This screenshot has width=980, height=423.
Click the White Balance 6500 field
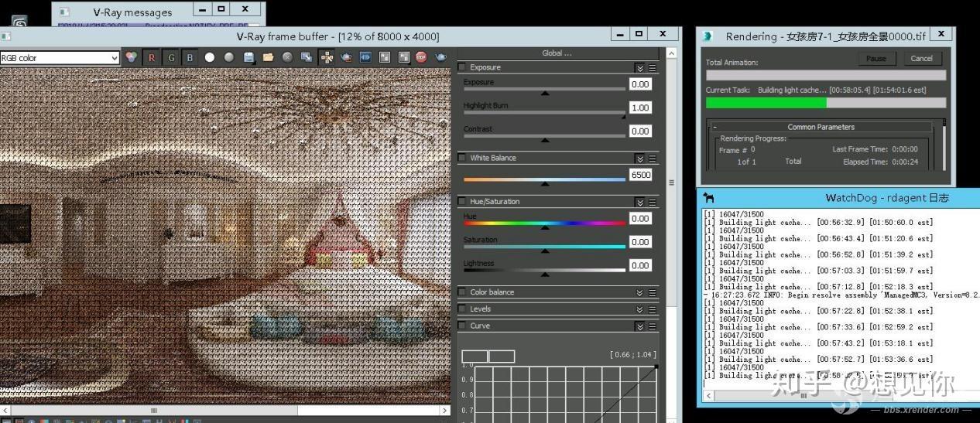pyautogui.click(x=640, y=175)
